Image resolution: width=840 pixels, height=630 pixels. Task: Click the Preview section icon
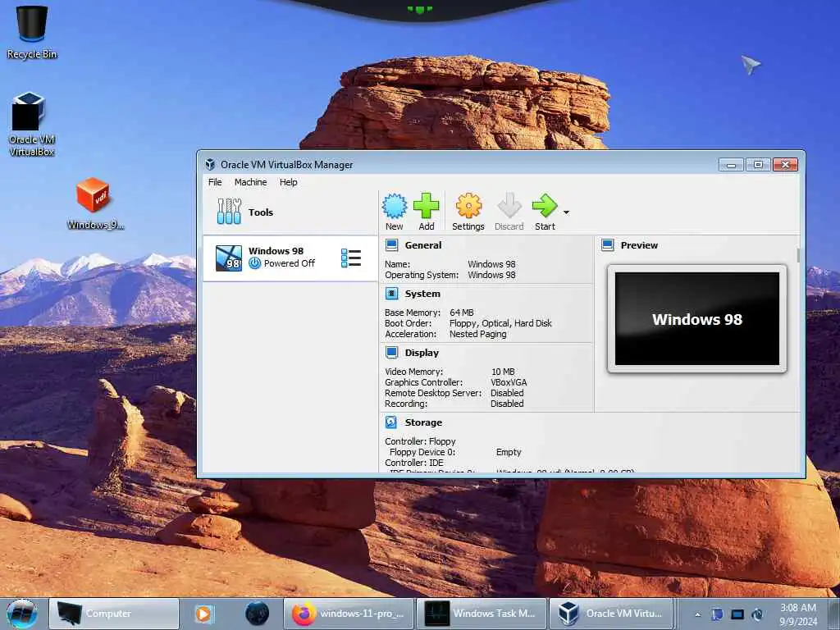pyautogui.click(x=608, y=245)
